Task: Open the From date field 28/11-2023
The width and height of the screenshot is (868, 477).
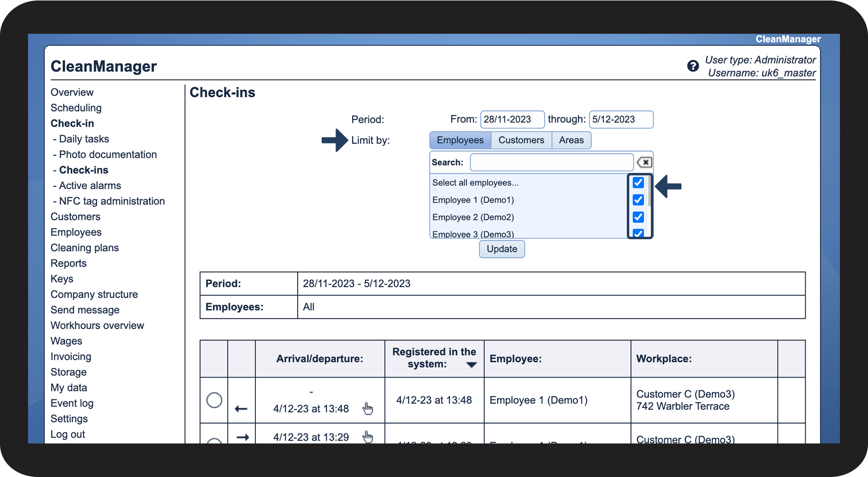Action: coord(512,119)
